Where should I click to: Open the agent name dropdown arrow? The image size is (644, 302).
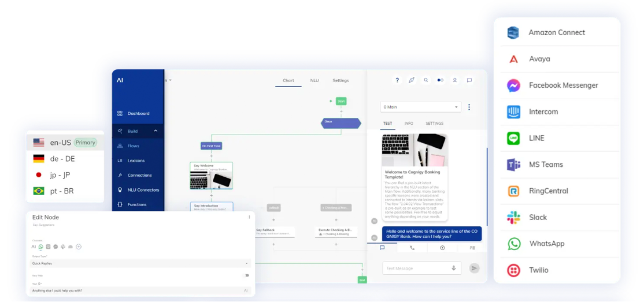[x=170, y=80]
